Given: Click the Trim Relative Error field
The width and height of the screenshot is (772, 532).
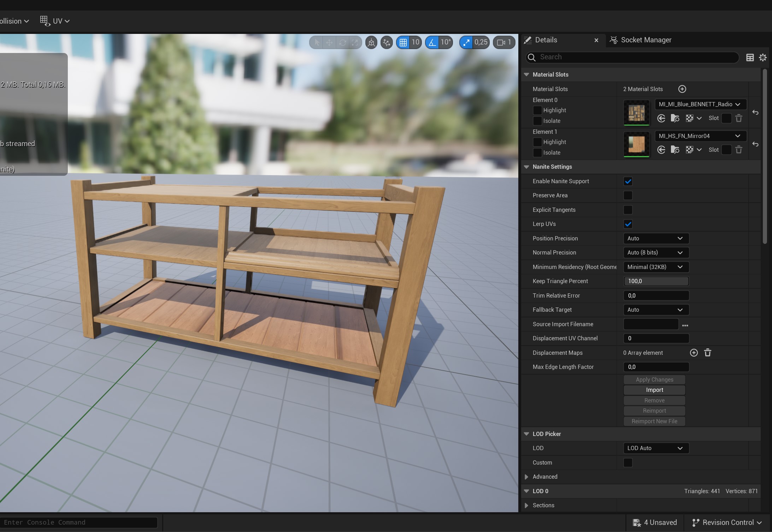Looking at the screenshot, I should click(656, 295).
